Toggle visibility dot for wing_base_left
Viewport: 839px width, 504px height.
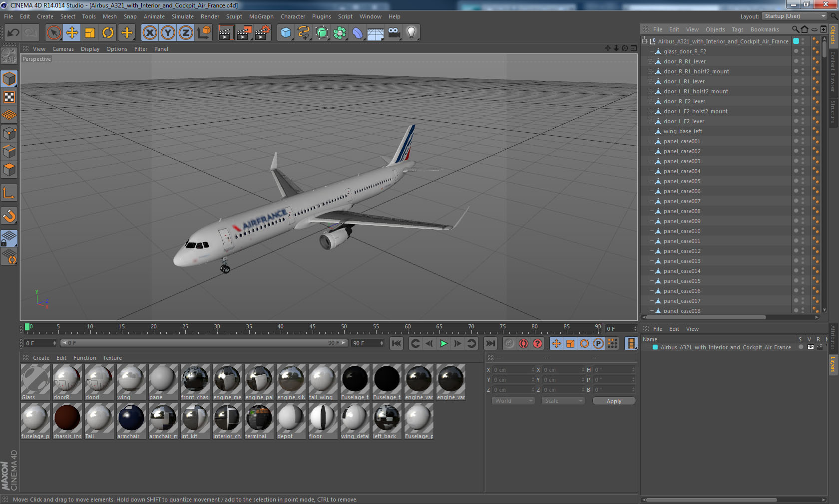coord(796,130)
